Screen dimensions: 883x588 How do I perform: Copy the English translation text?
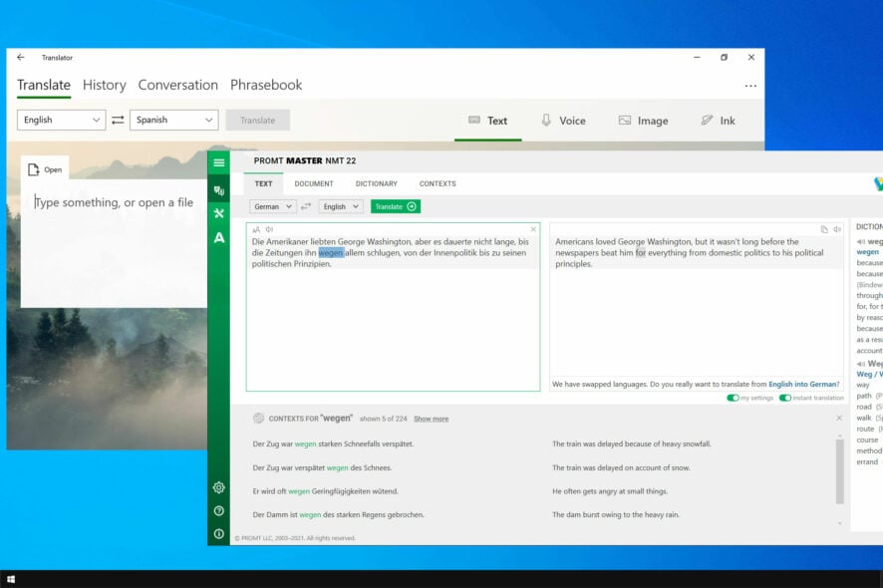click(x=824, y=229)
